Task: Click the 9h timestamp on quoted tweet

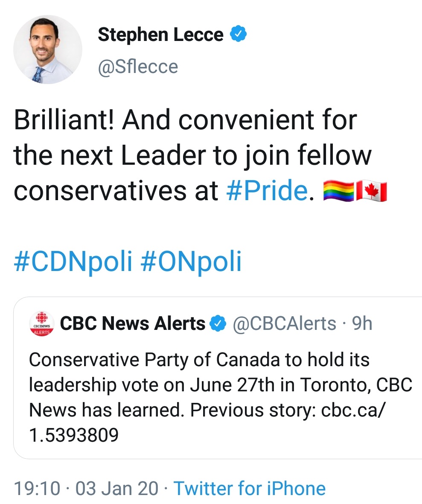Action: (x=361, y=324)
